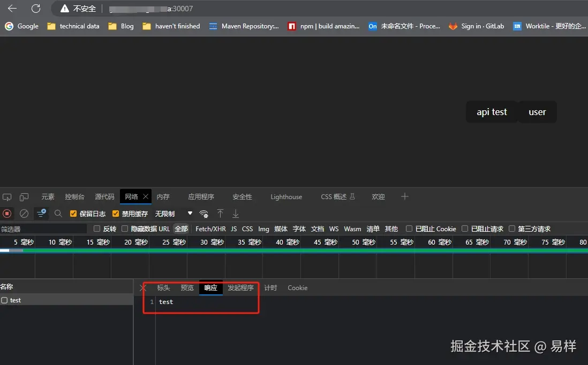Switch to the Lighthouse tab
This screenshot has width=588, height=365.
[x=286, y=197]
